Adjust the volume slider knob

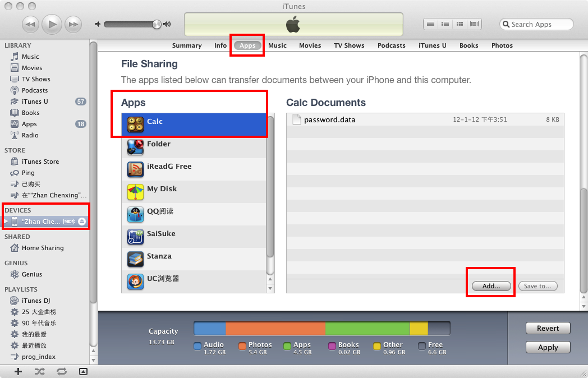[x=157, y=24]
